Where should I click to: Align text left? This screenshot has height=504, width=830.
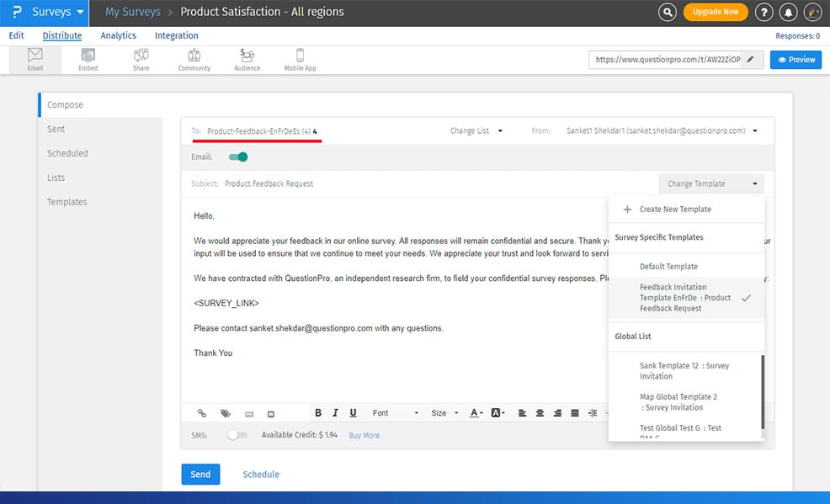point(522,413)
